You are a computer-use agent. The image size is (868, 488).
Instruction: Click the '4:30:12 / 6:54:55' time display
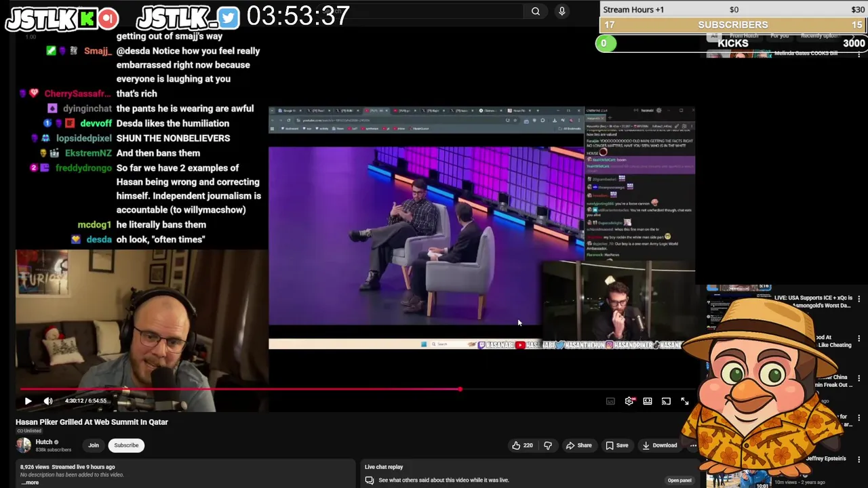[x=85, y=401]
